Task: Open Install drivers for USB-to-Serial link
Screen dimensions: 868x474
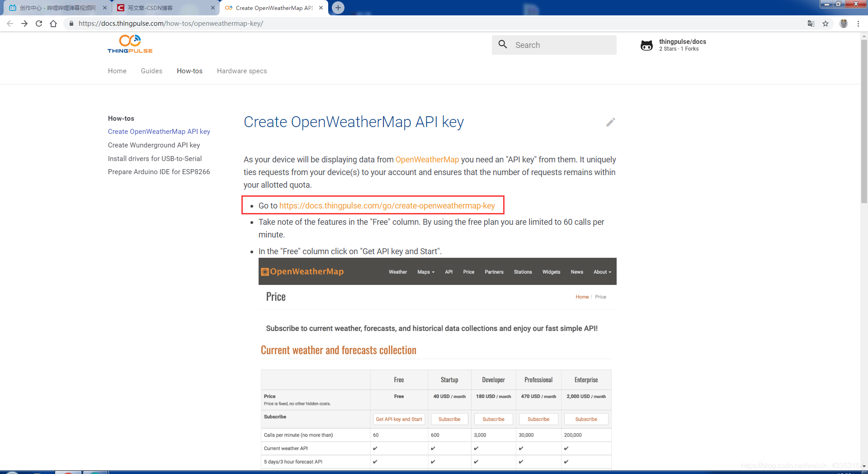Action: (x=155, y=159)
